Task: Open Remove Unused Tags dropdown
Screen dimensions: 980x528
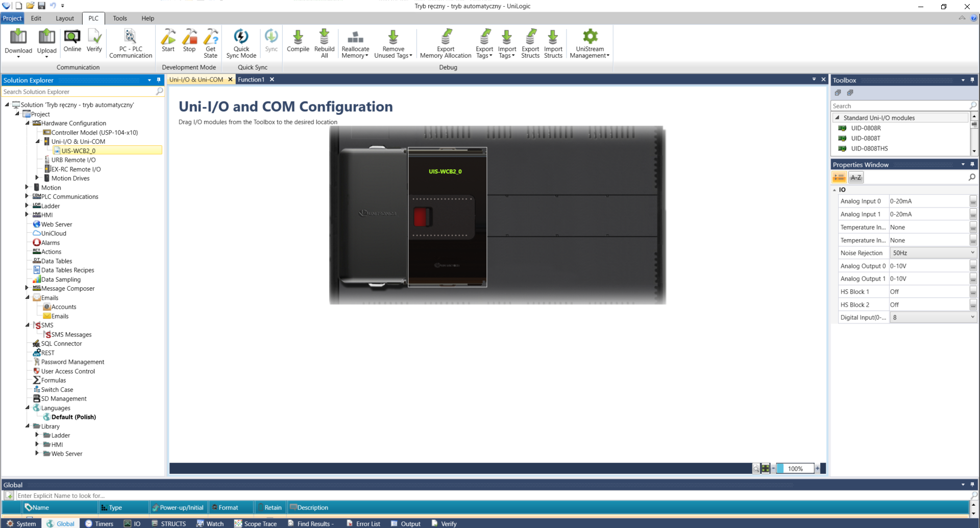Action: tap(393, 43)
